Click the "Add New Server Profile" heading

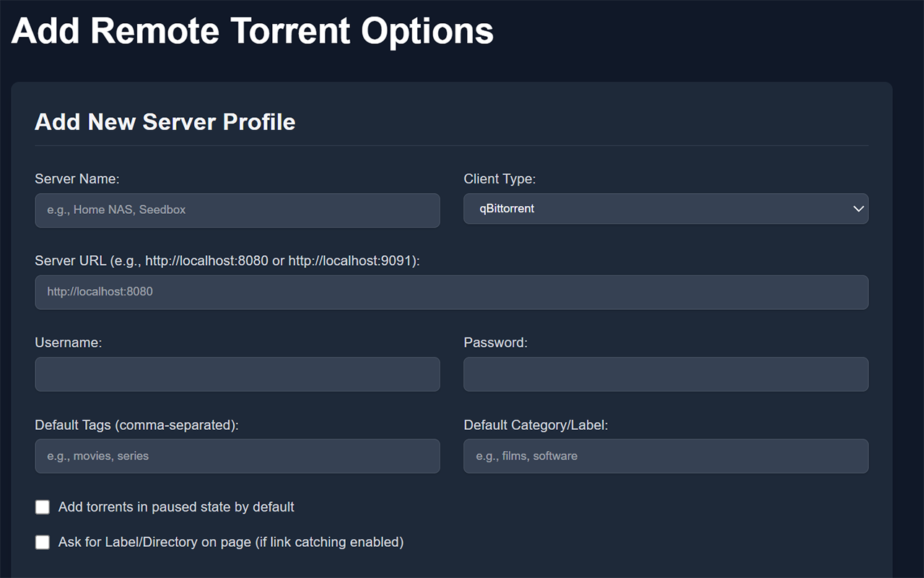(x=165, y=122)
